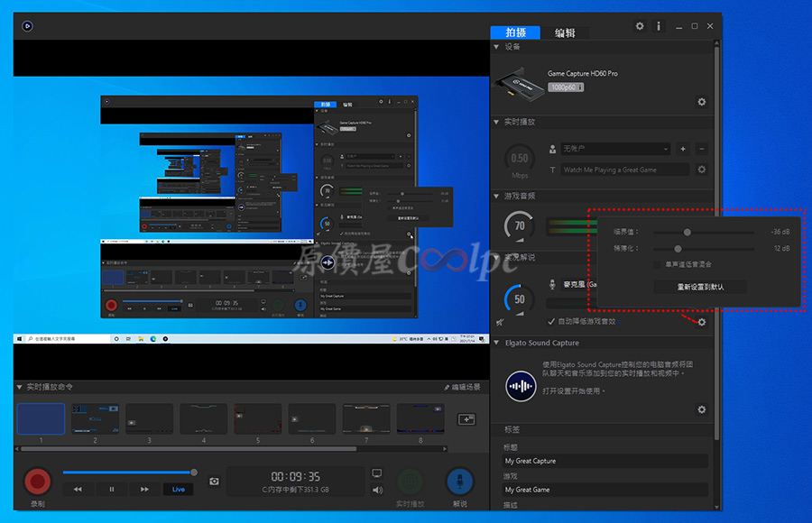Select scene thumbnail 4

[204, 418]
